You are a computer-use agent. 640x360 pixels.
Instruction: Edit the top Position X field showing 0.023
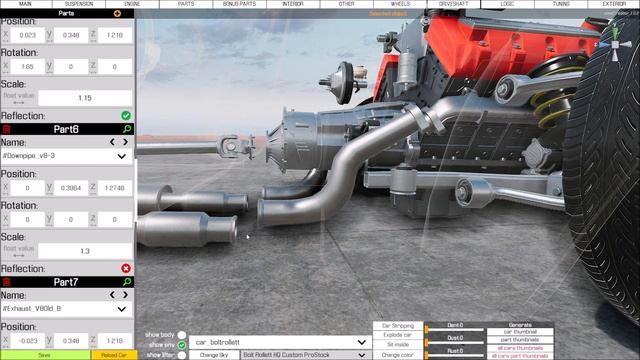point(27,35)
